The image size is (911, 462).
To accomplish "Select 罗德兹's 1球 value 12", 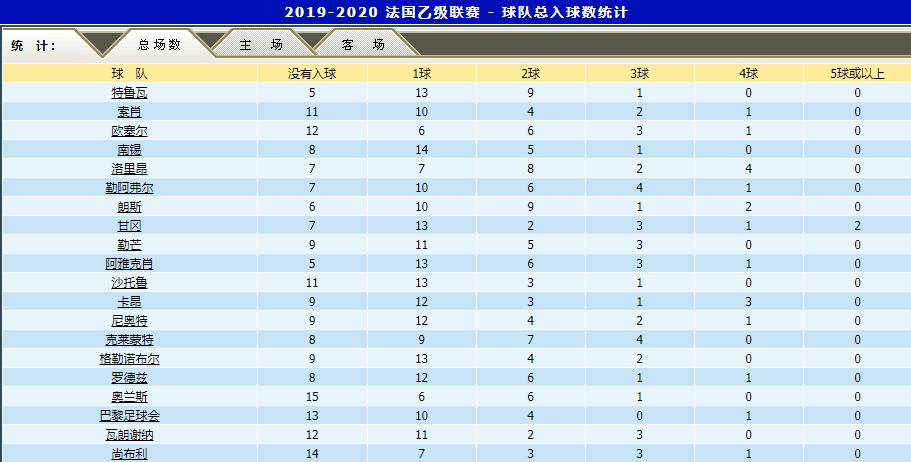I will (x=422, y=378).
